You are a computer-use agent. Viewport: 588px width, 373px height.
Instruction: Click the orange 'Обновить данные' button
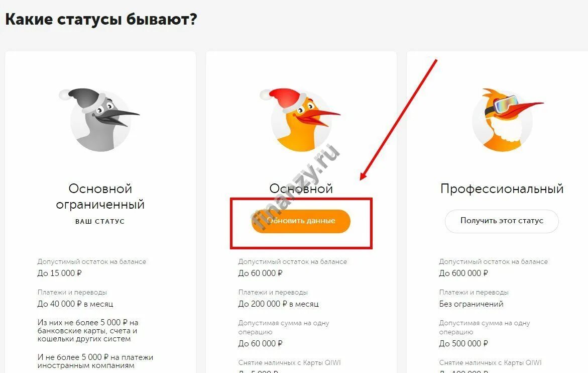coord(301,221)
